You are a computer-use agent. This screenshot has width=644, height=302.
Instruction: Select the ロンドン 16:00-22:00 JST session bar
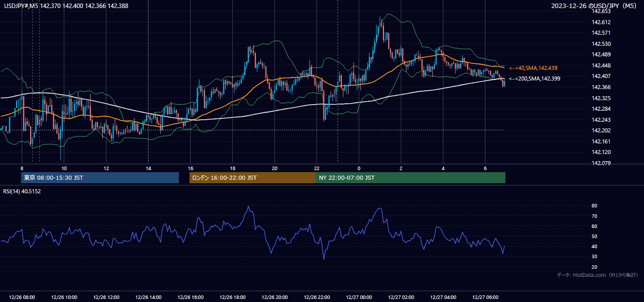point(252,178)
